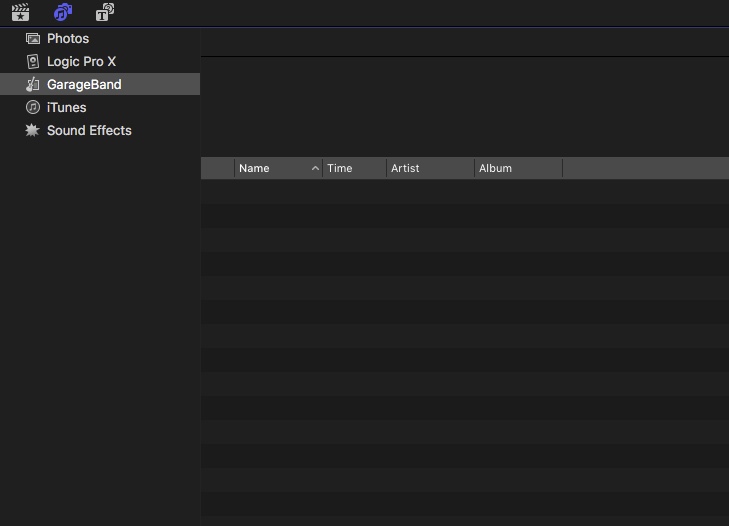Open the Titles and Generators sidebar icon
The width and height of the screenshot is (729, 526).
click(105, 12)
